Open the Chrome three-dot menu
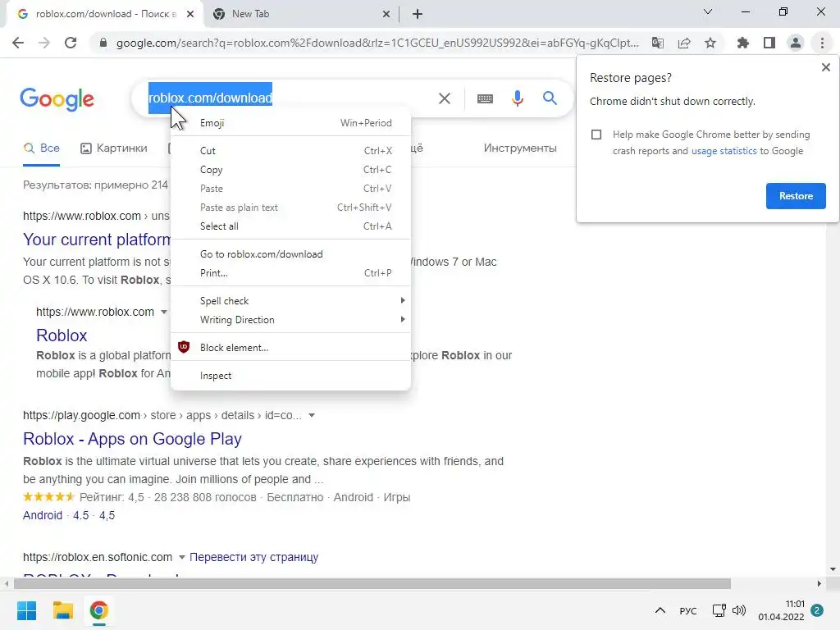Screen dimensions: 840x630 coord(822,43)
